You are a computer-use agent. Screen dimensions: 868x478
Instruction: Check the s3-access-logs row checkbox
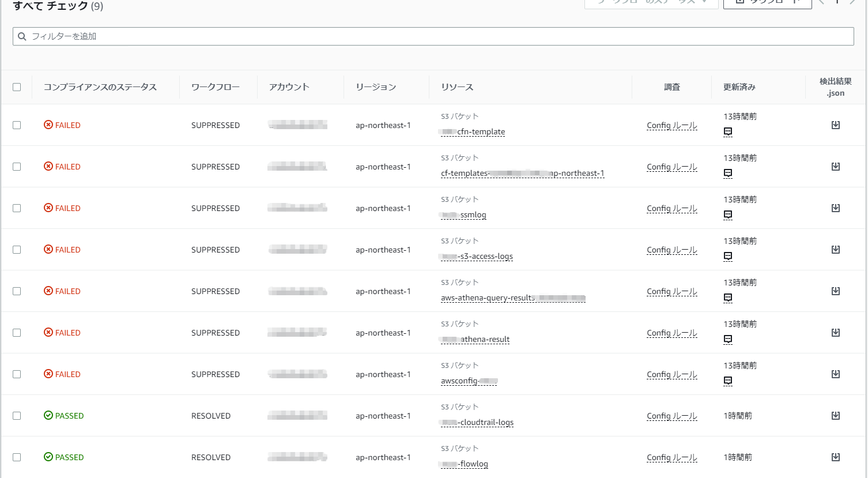click(x=17, y=250)
